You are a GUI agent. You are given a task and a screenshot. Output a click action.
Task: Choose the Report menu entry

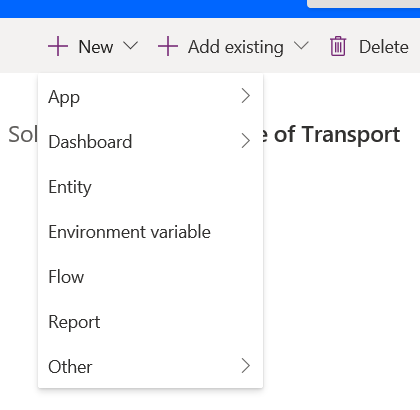coord(151,322)
